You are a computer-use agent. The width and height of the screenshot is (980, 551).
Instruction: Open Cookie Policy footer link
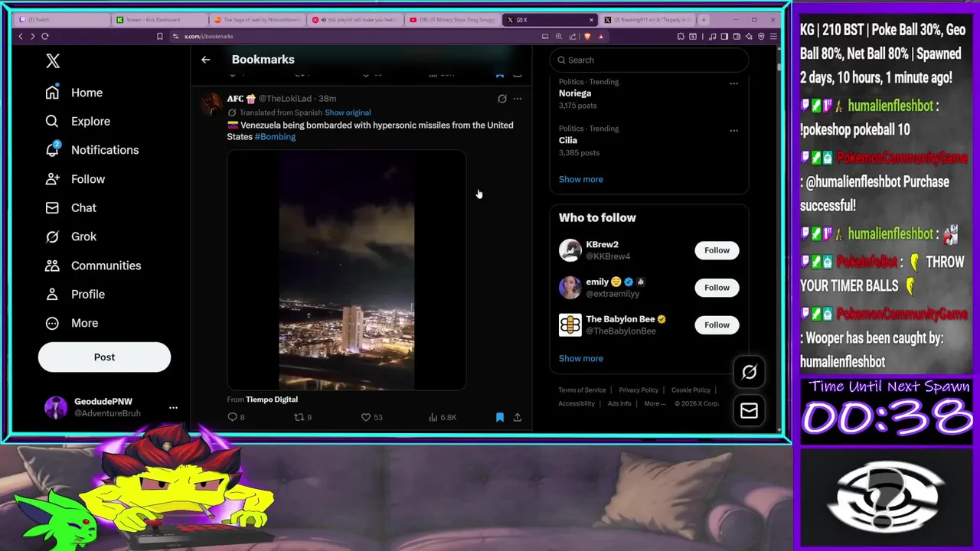pos(691,390)
